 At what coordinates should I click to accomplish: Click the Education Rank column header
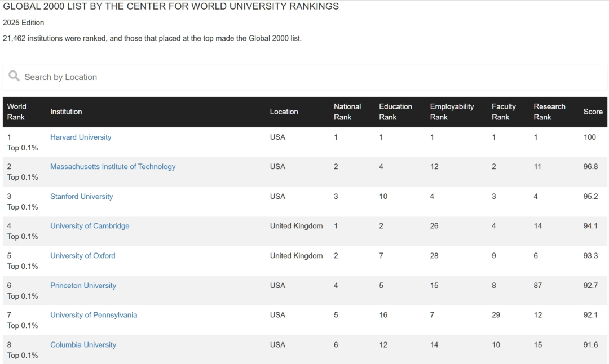[395, 112]
